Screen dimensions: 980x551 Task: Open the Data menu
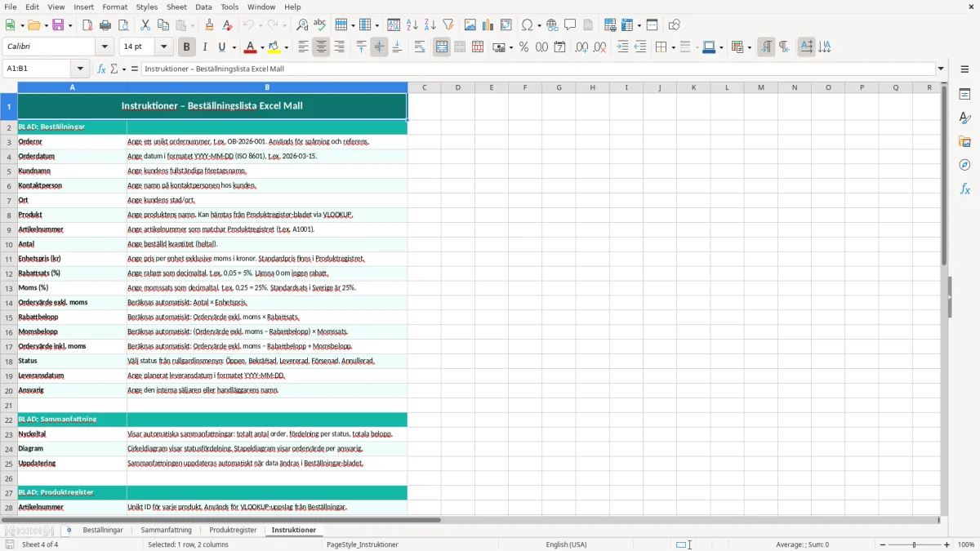click(x=203, y=7)
